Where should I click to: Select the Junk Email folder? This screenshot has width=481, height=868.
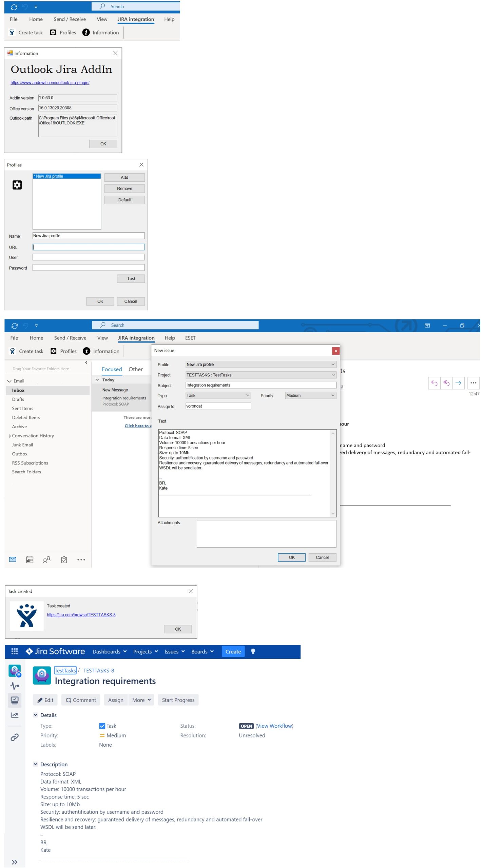[x=22, y=445]
